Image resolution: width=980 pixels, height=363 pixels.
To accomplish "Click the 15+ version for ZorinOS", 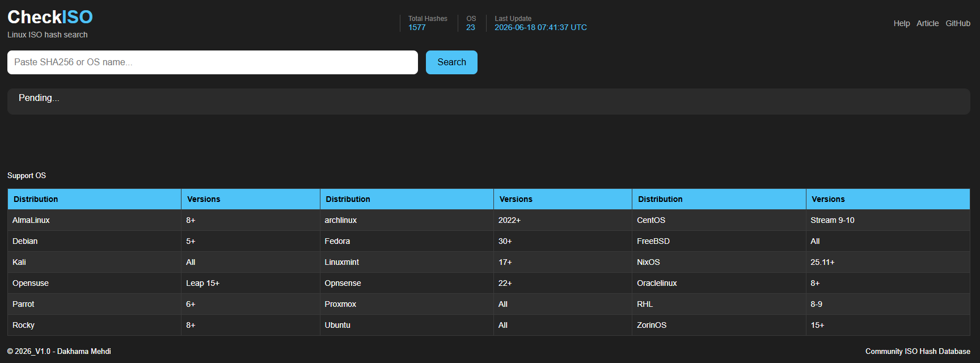I will (888, 325).
